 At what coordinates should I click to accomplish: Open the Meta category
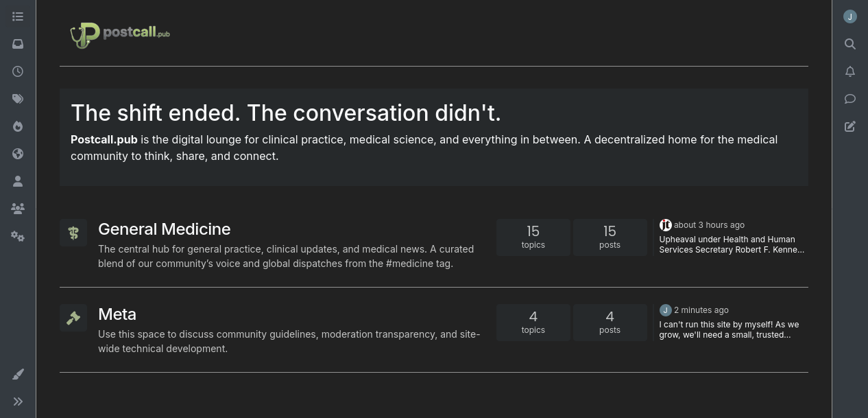coord(117,314)
